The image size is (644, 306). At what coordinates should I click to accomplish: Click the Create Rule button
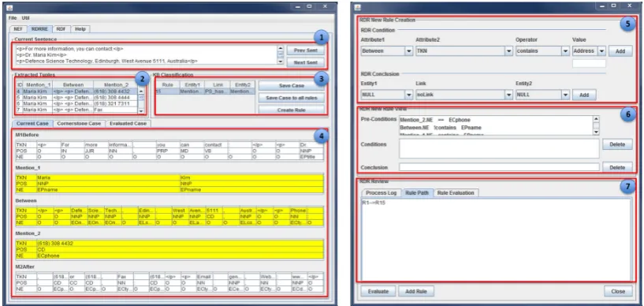[291, 110]
